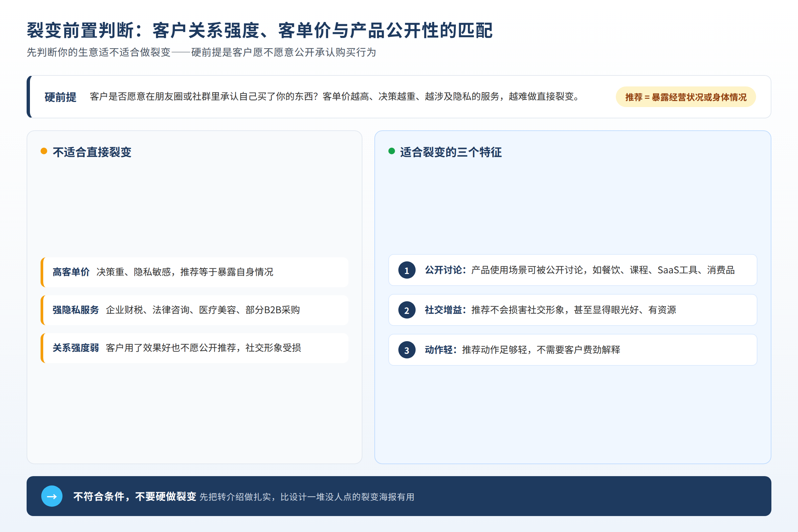798x532 pixels.
Task: Click the blue arrow circle icon
Action: pyautogui.click(x=52, y=496)
